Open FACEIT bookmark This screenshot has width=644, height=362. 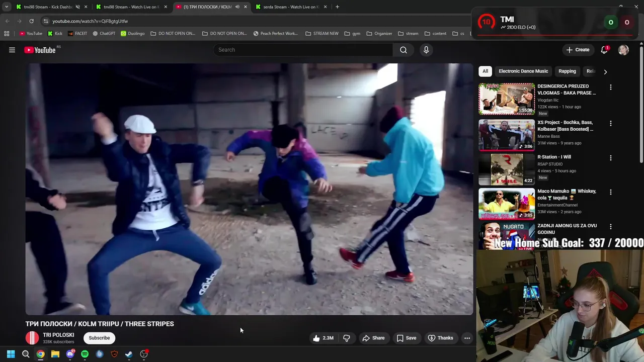77,34
